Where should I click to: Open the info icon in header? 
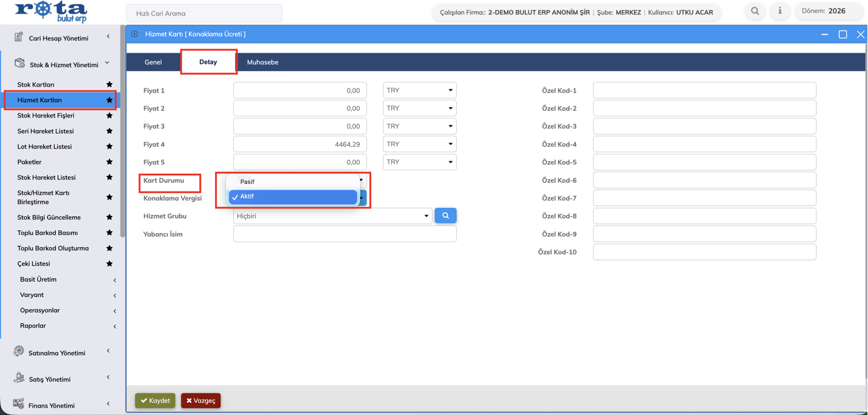pos(780,11)
